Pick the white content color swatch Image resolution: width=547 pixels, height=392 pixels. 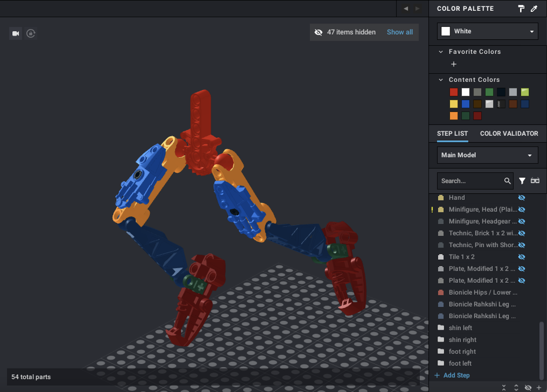tap(466, 92)
